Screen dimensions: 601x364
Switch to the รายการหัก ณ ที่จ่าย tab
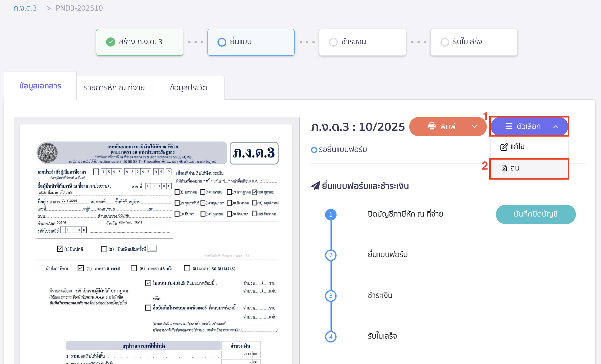(114, 88)
